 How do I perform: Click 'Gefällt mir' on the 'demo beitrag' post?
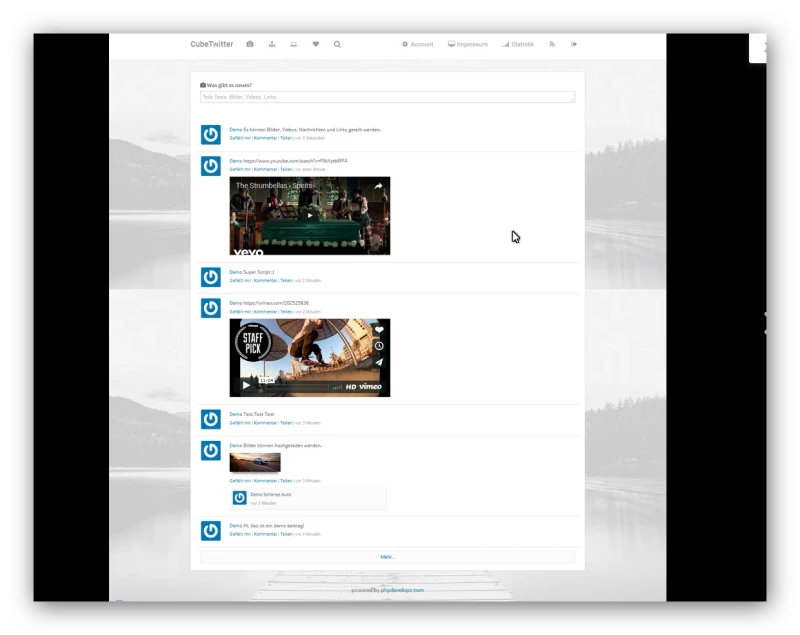click(240, 534)
